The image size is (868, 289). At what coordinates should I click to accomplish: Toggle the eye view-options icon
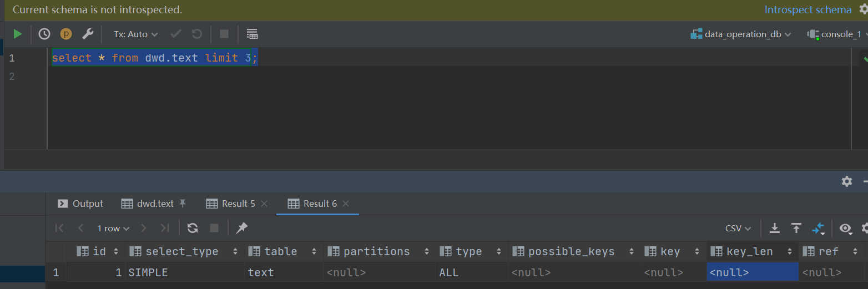(845, 228)
